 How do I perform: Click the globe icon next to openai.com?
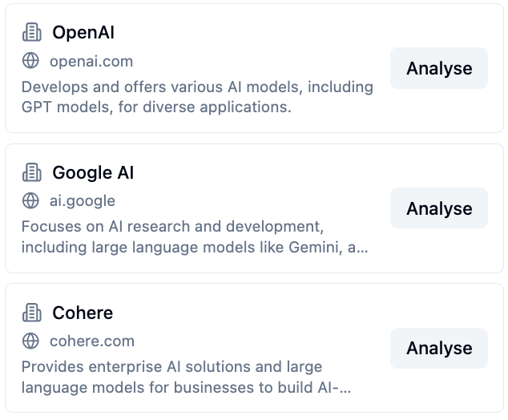[x=30, y=61]
